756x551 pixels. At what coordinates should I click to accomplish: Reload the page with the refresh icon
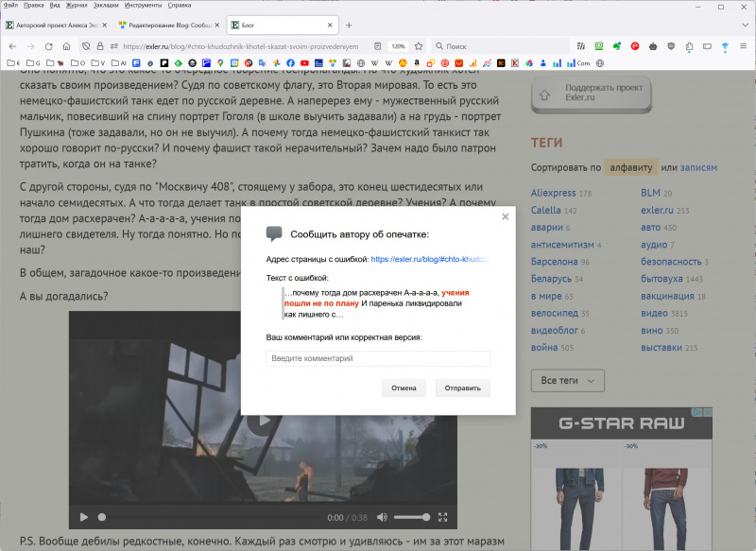coord(48,45)
